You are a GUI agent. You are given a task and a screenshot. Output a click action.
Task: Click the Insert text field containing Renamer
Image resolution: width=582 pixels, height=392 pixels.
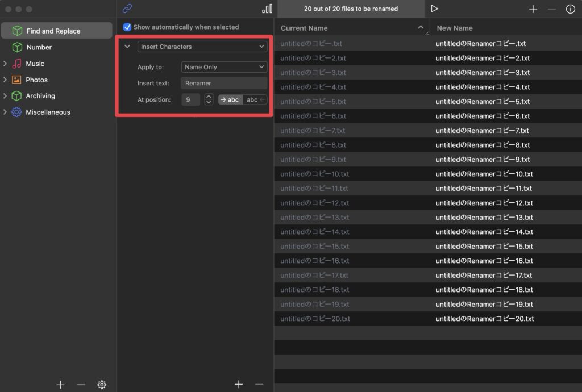pyautogui.click(x=224, y=83)
